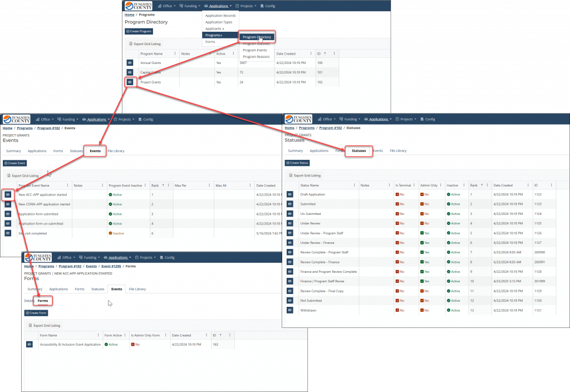Open record icon for Under Review - Finance
Image resolution: width=570 pixels, height=392 pixels.
(x=289, y=243)
